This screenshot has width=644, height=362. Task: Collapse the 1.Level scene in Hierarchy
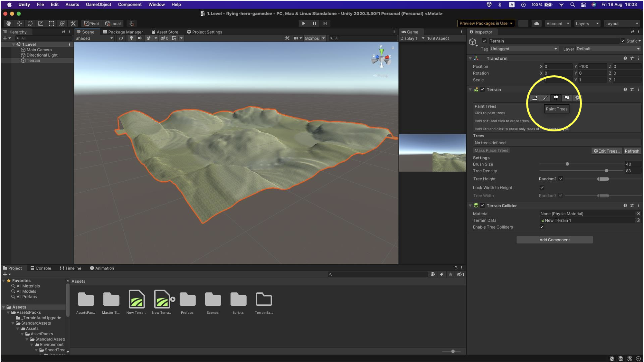click(14, 44)
